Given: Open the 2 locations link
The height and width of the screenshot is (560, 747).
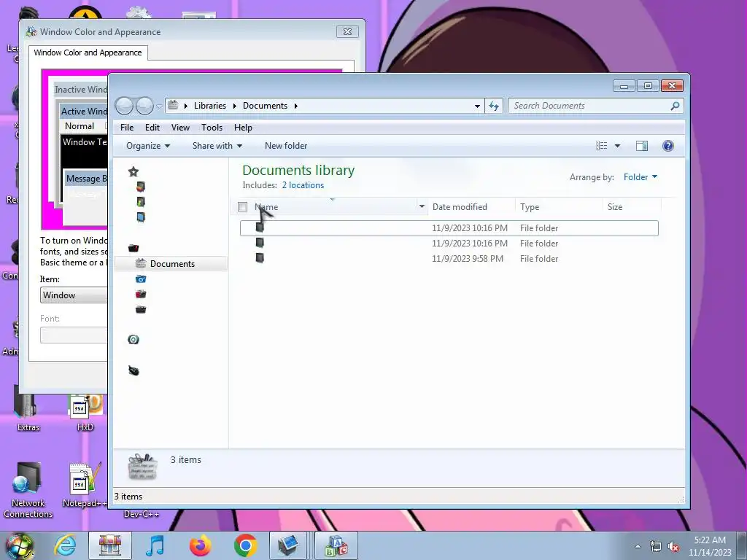Looking at the screenshot, I should pos(303,185).
